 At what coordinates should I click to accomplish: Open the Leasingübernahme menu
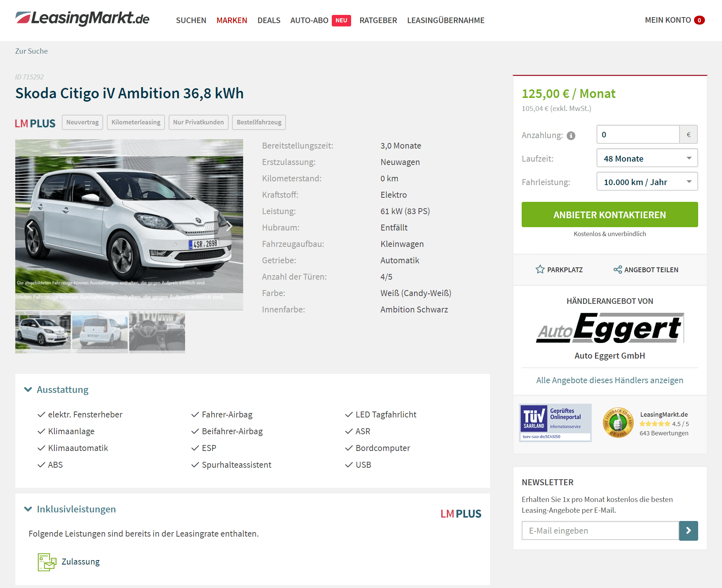[446, 20]
